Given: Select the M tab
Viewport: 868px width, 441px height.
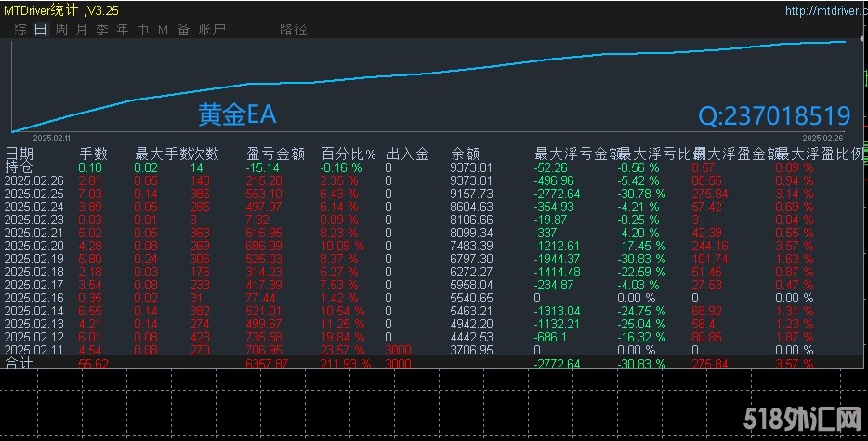Looking at the screenshot, I should tap(163, 30).
